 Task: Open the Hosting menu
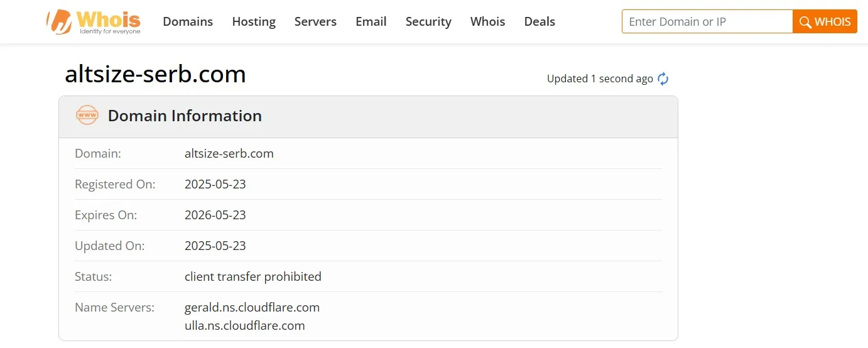coord(254,21)
